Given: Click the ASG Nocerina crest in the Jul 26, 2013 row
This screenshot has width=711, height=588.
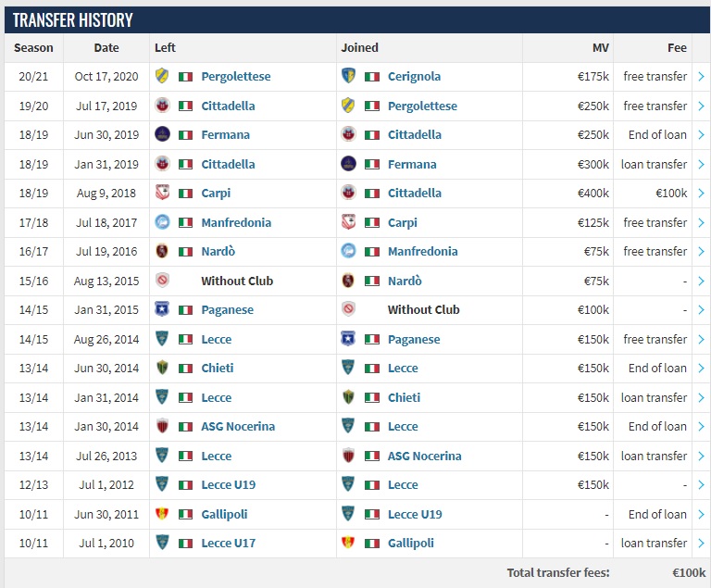Looking at the screenshot, I should pos(348,456).
